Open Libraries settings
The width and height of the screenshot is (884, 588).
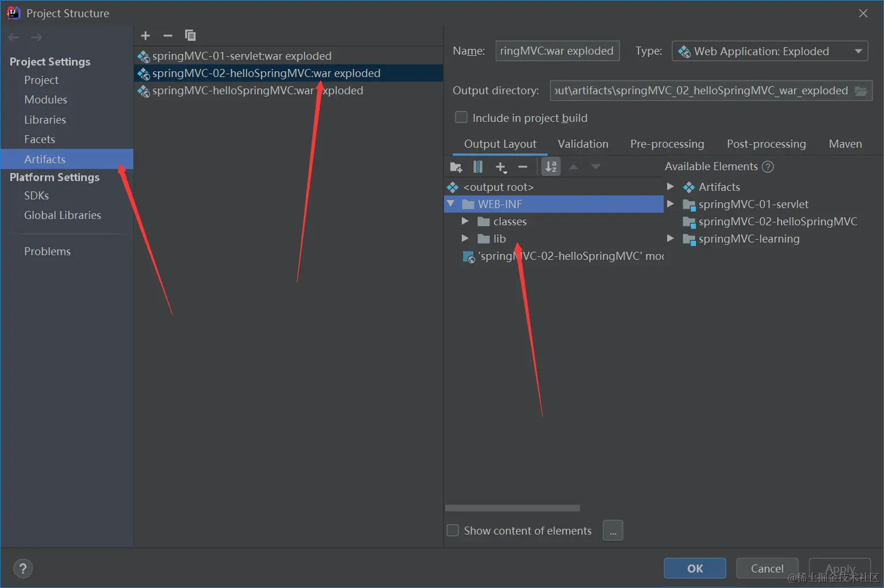(45, 120)
